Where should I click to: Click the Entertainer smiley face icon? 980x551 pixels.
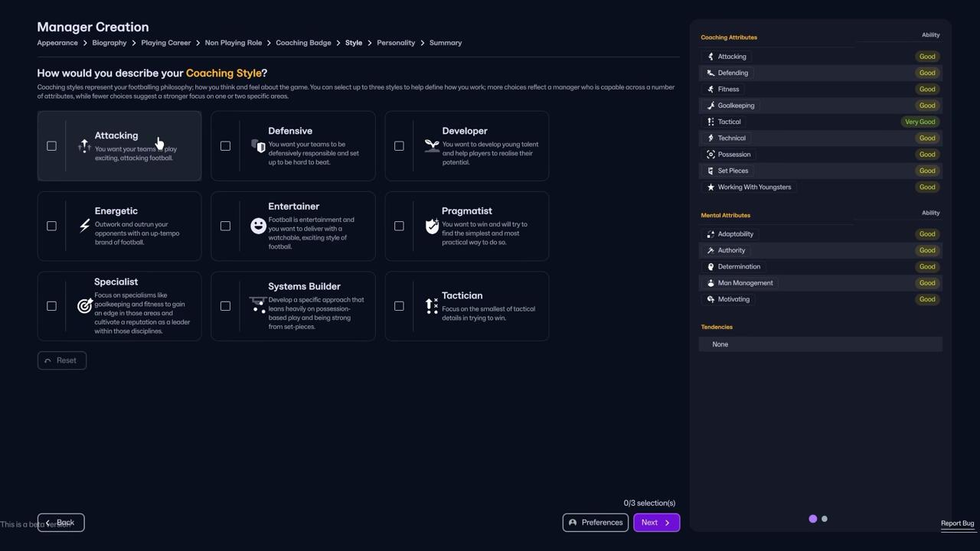259,226
